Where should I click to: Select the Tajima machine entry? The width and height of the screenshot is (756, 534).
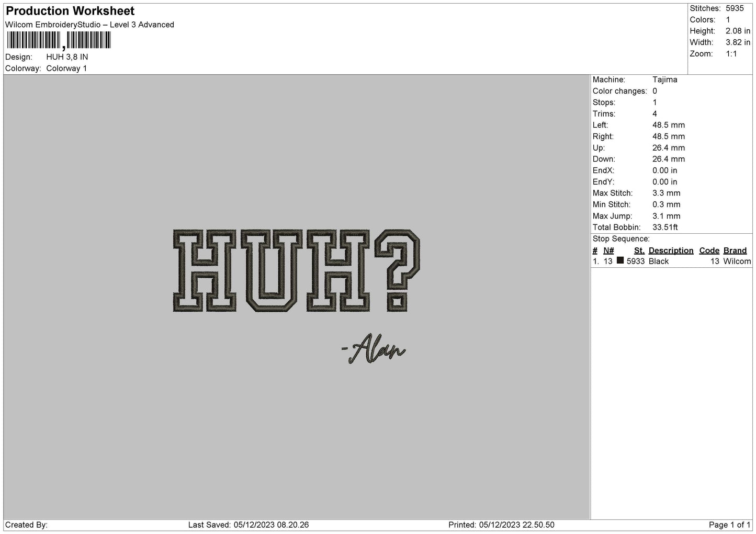click(665, 79)
